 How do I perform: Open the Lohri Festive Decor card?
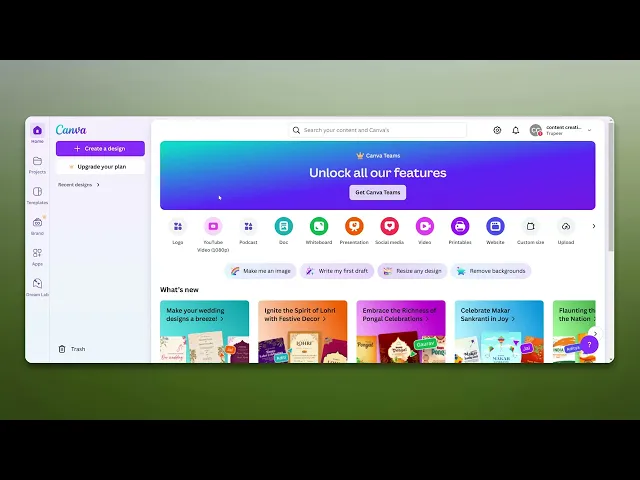(x=303, y=331)
